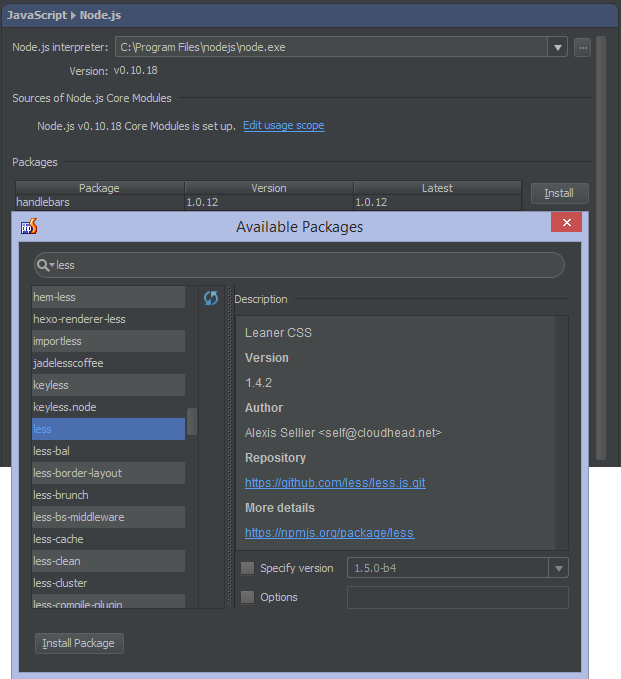Image resolution: width=621 pixels, height=679 pixels.
Task: Enable the Specify version checkbox
Action: tap(247, 568)
